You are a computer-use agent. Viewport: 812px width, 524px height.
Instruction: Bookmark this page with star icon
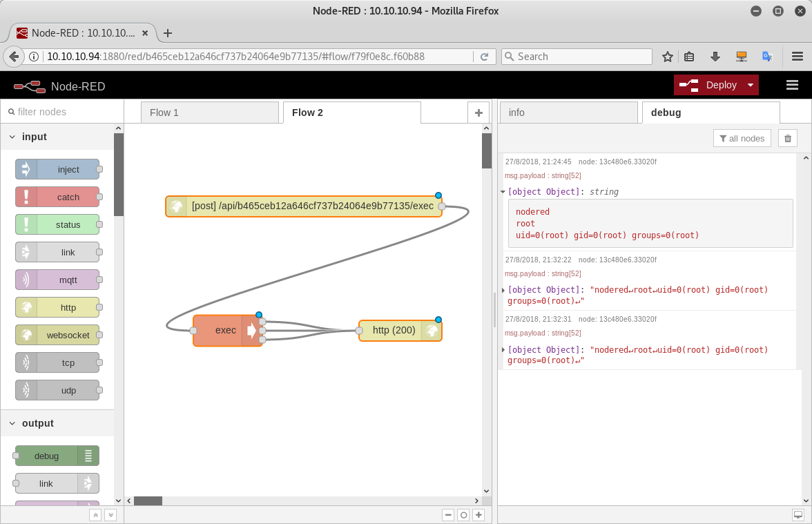tap(668, 57)
